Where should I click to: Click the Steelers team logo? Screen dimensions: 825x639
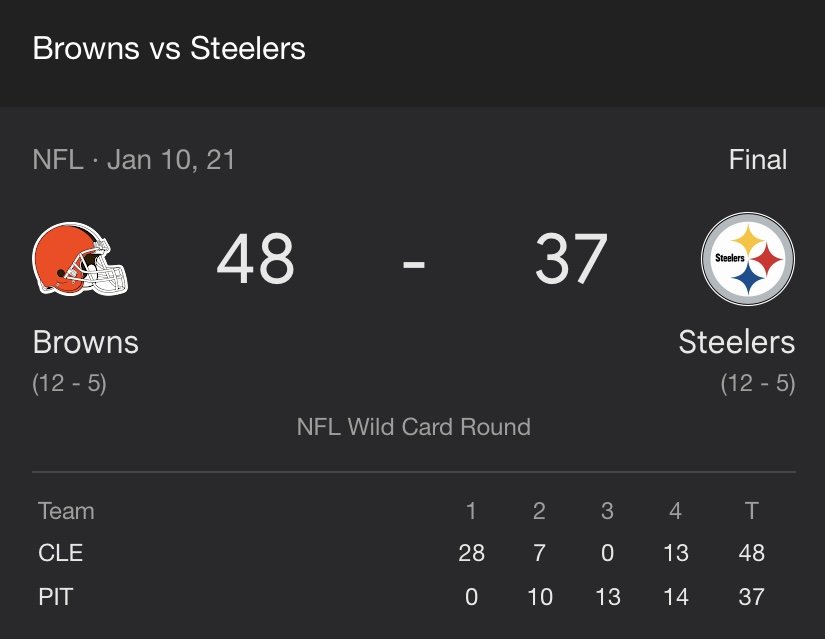click(x=748, y=258)
